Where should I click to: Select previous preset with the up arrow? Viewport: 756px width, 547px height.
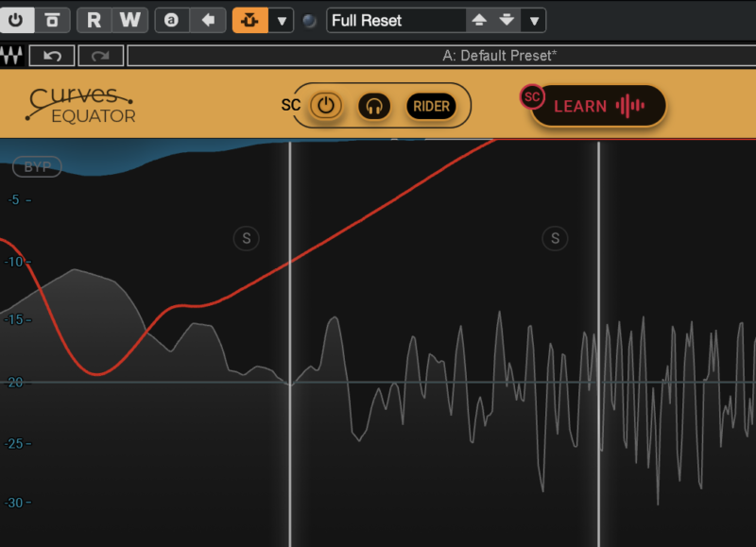479,20
